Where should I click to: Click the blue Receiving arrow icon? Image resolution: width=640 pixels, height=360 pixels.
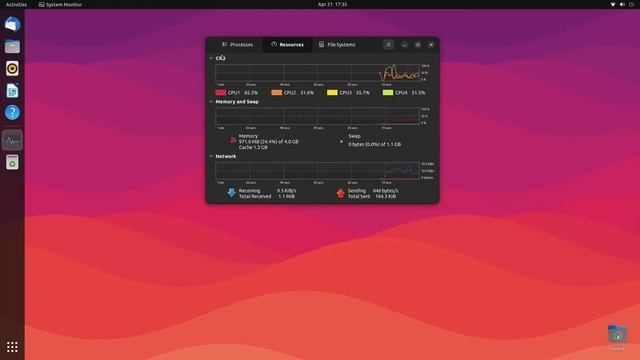point(231,193)
